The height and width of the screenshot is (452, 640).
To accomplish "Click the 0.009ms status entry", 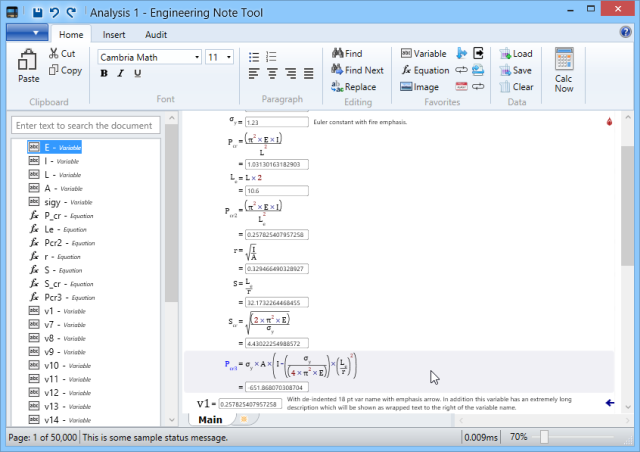I will pos(481,438).
